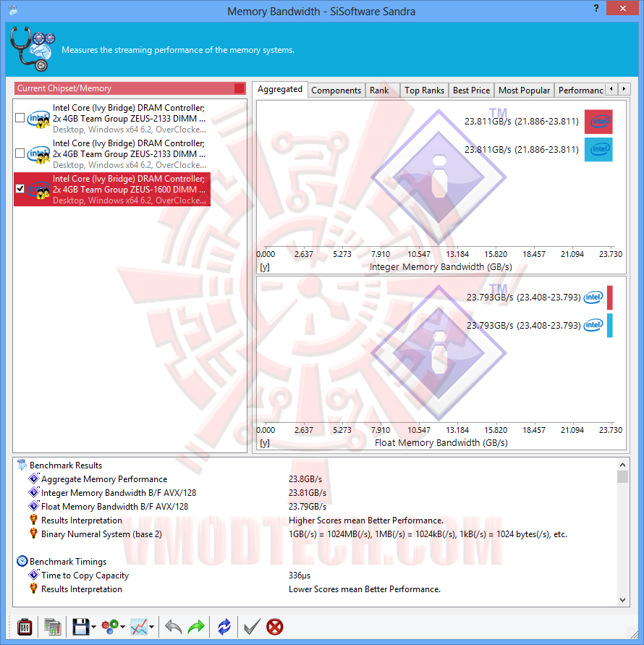This screenshot has width=644, height=645.
Task: Click the Benchmark Timings clock icon
Action: coord(22,562)
